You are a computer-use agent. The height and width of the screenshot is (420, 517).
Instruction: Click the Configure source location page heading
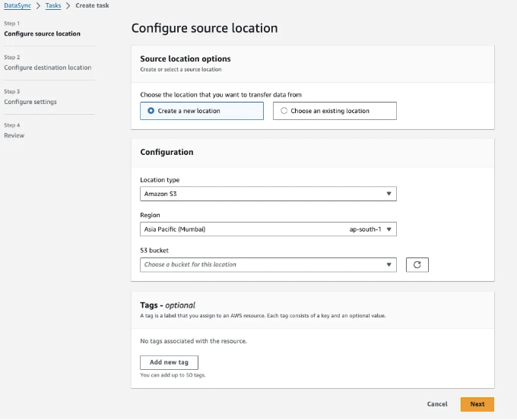point(205,28)
